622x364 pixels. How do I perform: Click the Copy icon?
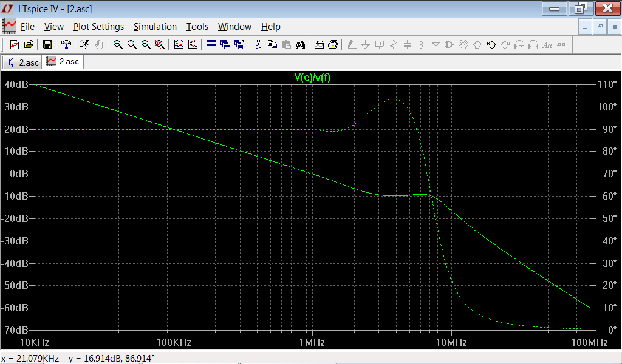pyautogui.click(x=272, y=45)
